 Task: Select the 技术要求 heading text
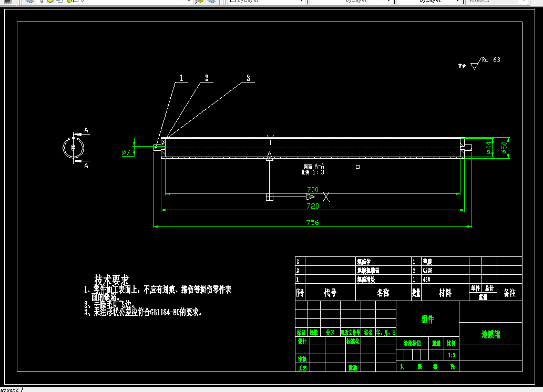pyautogui.click(x=111, y=280)
